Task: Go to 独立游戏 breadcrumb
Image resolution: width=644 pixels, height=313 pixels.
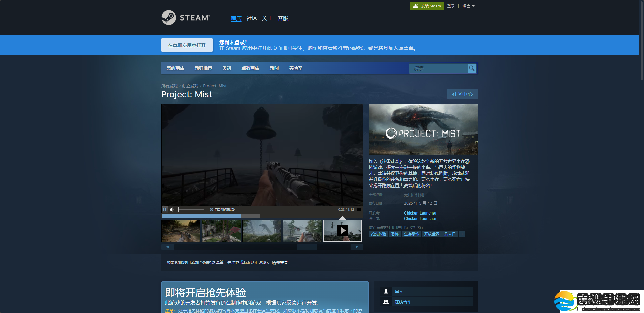Action: pos(190,86)
